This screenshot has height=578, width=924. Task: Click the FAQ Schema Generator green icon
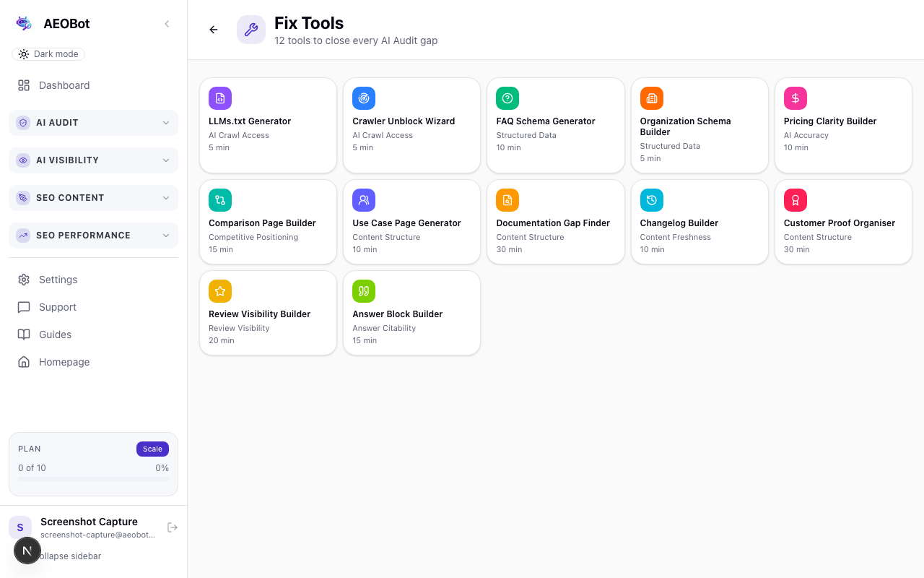point(507,98)
